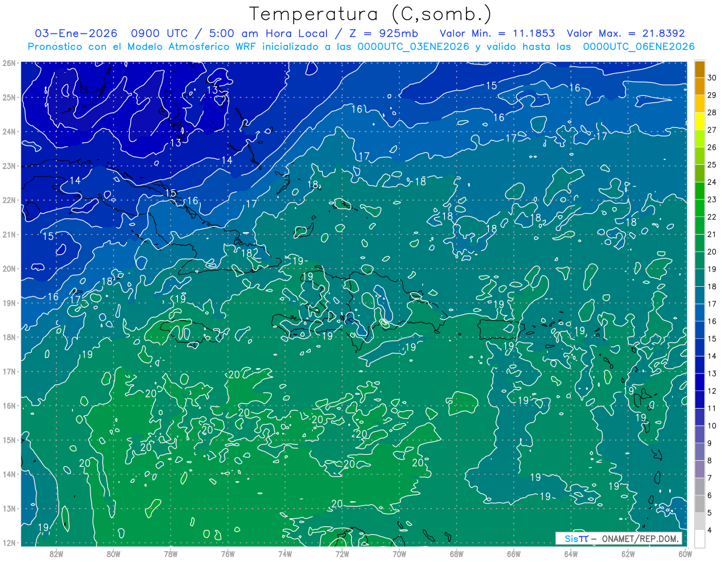Viewport: 728px width, 562px height.
Task: Click the "66W" longitude axis label
Action: pos(514,554)
